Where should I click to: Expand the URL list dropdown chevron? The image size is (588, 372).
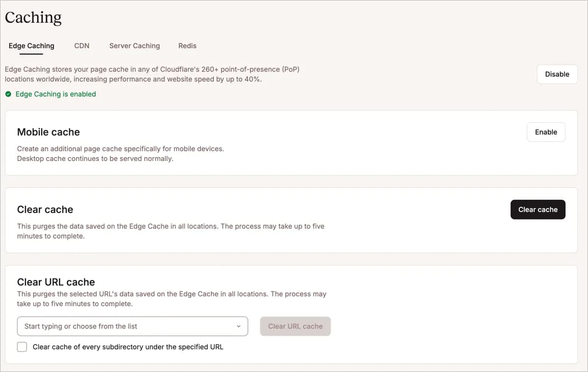pos(239,326)
